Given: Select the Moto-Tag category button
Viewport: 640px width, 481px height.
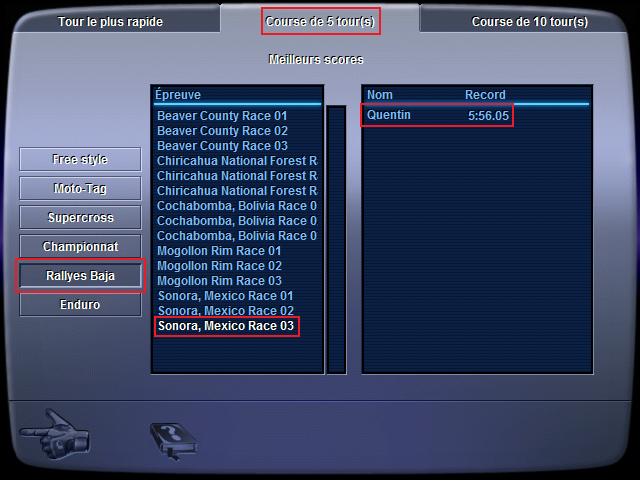Looking at the screenshot, I should click(80, 188).
